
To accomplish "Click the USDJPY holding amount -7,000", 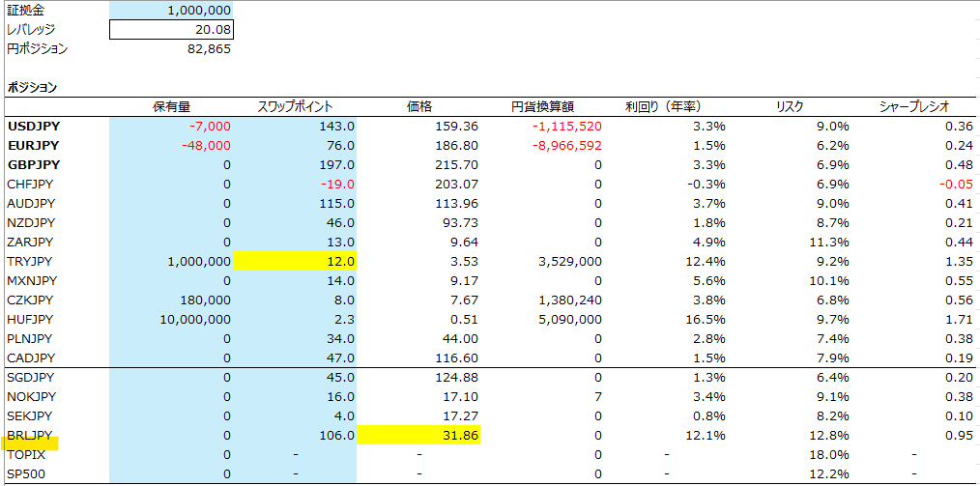I will tap(171, 127).
